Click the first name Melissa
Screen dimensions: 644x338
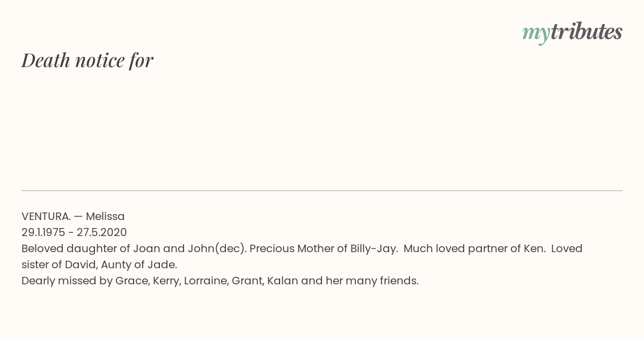(x=105, y=216)
